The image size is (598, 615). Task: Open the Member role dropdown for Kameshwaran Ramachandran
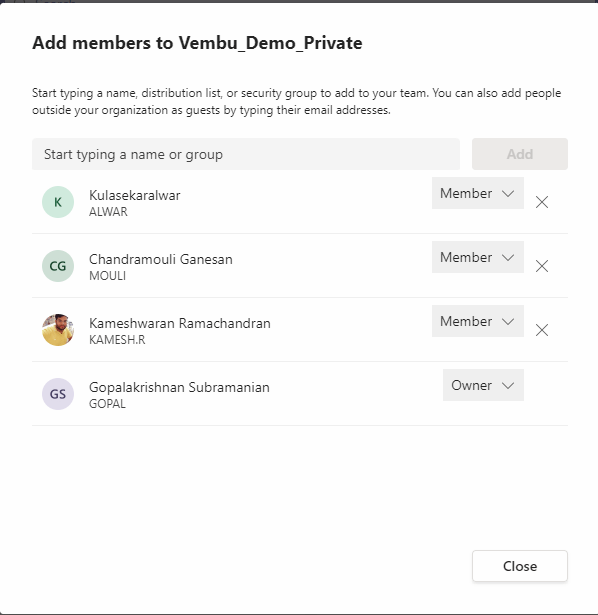[x=478, y=321]
